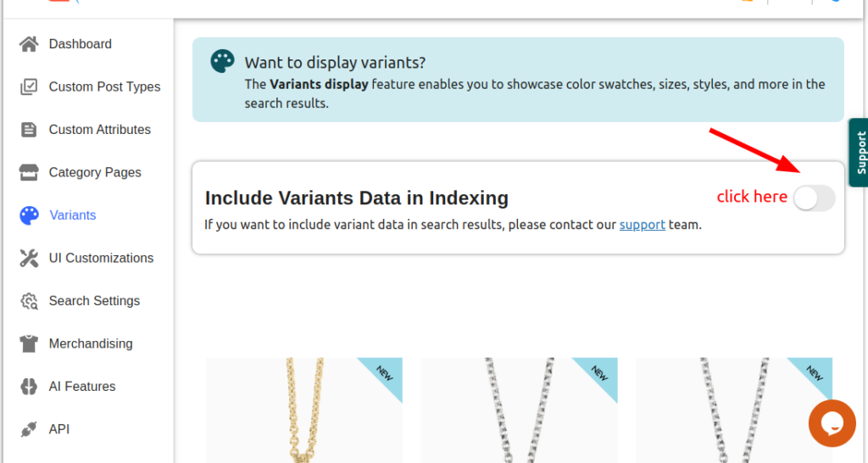
Task: Click the Dashboard home icon
Action: [29, 44]
